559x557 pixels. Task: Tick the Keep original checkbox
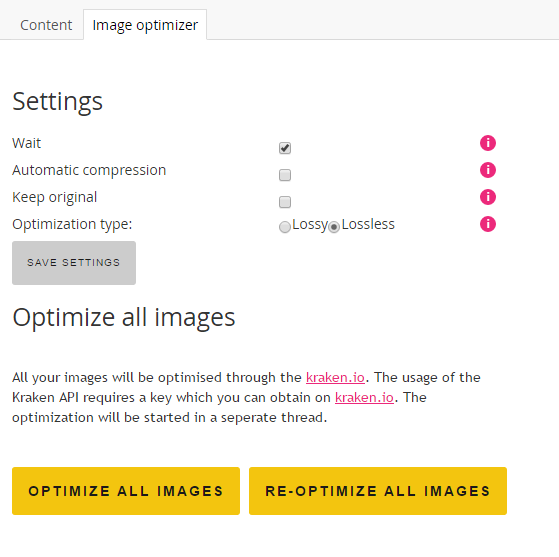tap(285, 202)
